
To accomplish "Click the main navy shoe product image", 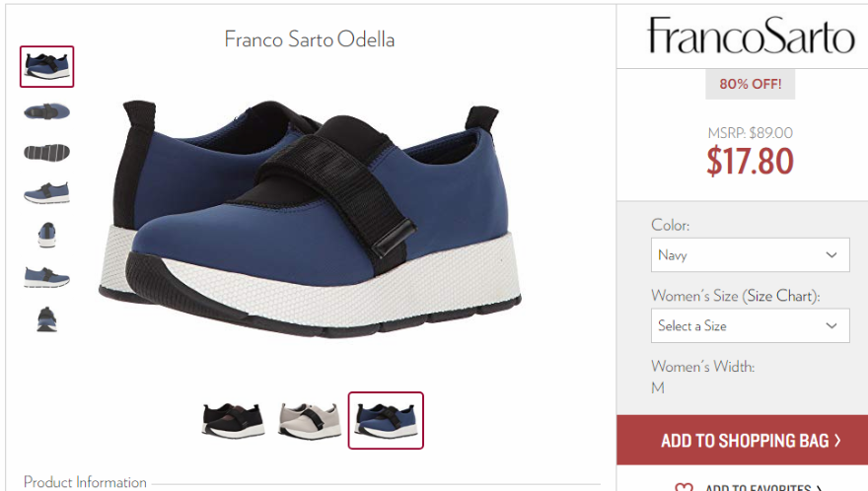I will 310,219.
